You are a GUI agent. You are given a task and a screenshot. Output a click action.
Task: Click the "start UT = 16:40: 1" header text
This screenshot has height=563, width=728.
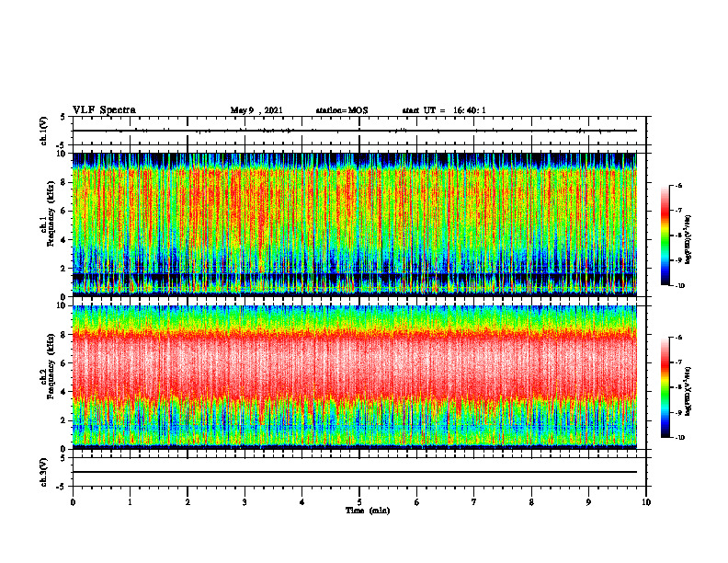coord(444,110)
